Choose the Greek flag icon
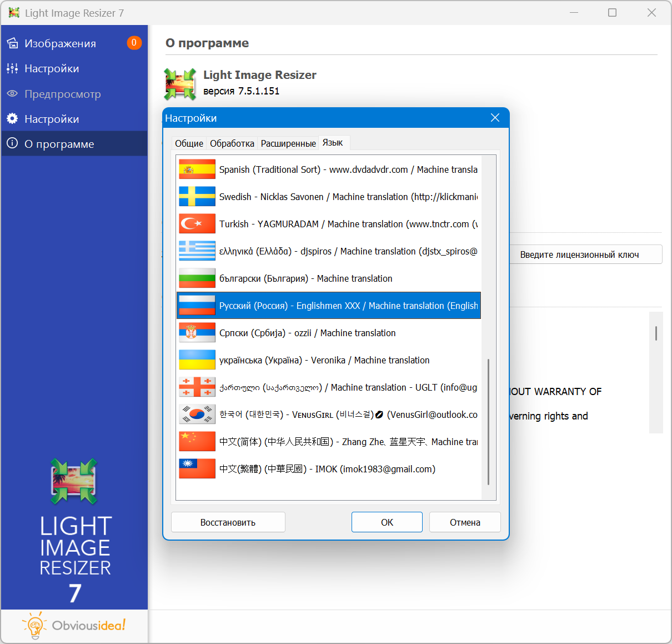The height and width of the screenshot is (644, 672). point(197,251)
